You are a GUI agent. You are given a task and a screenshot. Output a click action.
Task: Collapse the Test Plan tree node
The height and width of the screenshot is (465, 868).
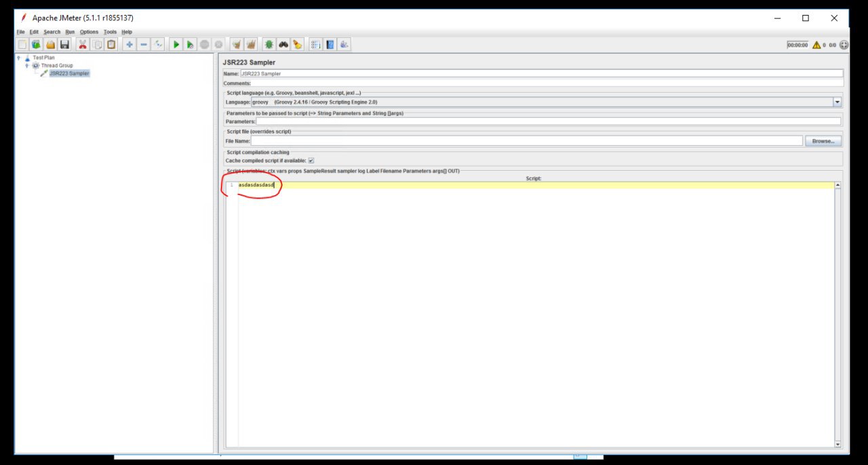18,58
